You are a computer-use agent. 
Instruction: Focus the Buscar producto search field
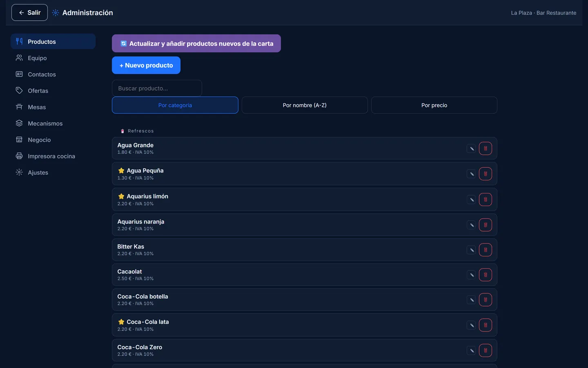coord(157,88)
